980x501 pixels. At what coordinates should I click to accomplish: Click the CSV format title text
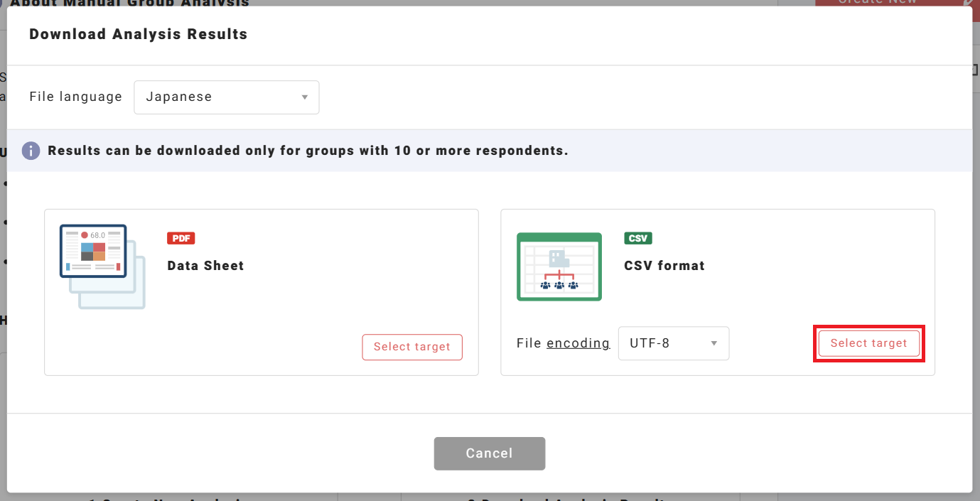coord(664,266)
